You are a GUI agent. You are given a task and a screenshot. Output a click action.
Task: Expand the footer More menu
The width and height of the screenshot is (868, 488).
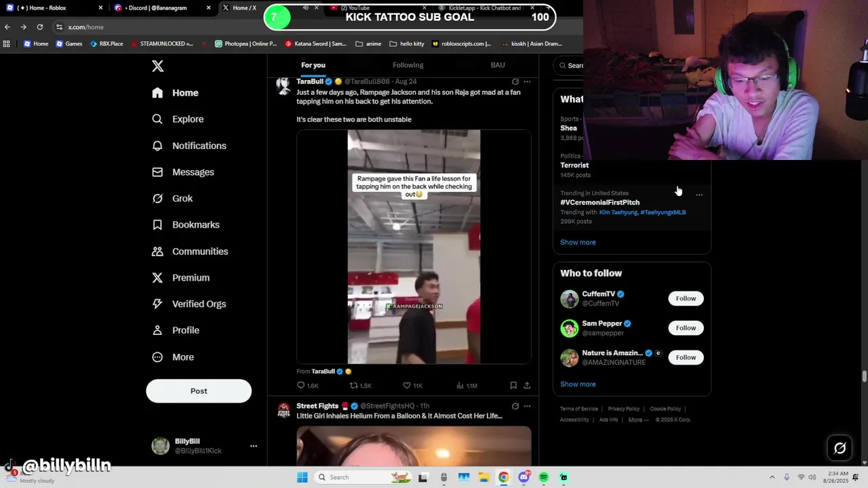[x=638, y=420]
